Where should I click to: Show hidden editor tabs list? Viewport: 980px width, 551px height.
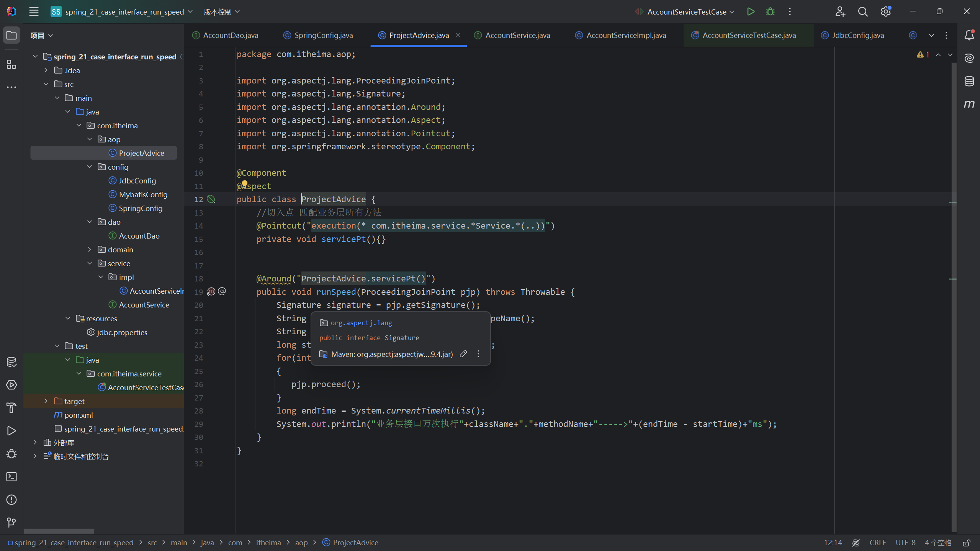(931, 35)
